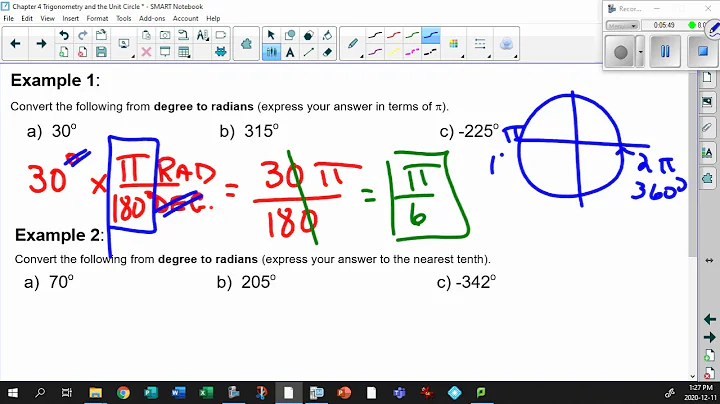Open the Add-ons menu
Screen dimensions: 720x404
(x=152, y=18)
